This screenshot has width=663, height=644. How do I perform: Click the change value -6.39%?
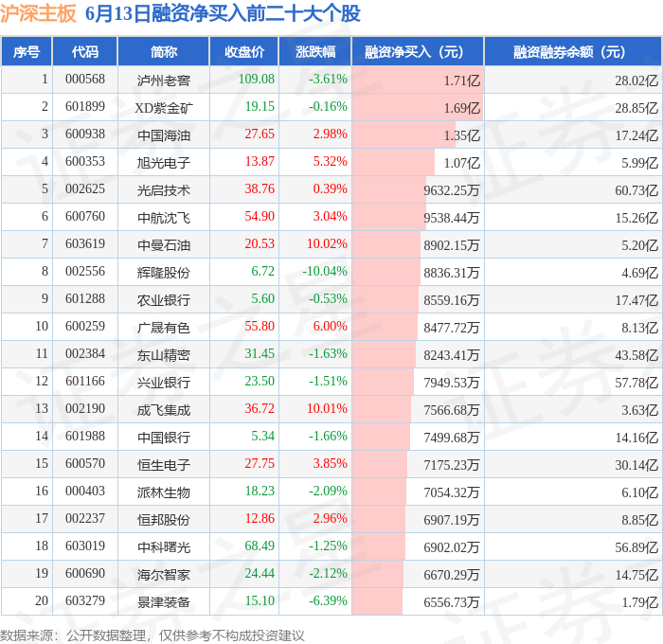point(328,601)
